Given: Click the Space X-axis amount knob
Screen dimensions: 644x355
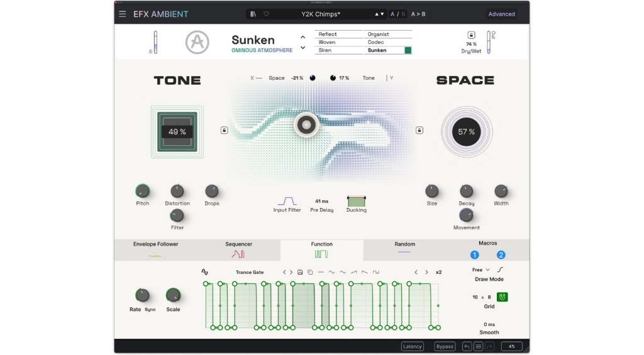Looking at the screenshot, I should [313, 78].
